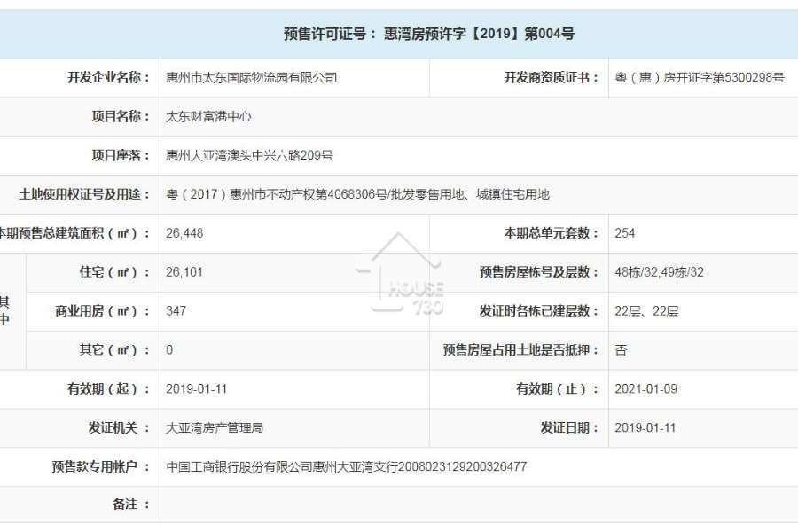Select commercial area value 347

176,310
